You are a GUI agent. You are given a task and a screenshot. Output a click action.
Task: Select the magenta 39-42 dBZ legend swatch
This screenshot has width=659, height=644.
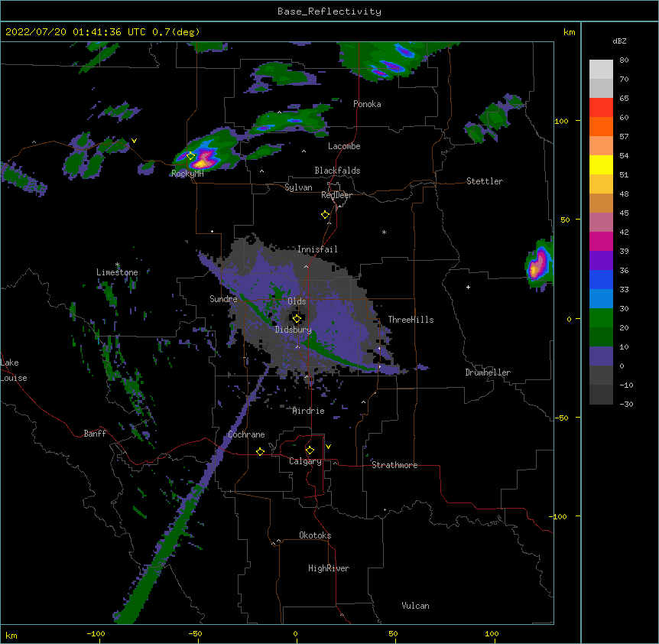coord(601,241)
